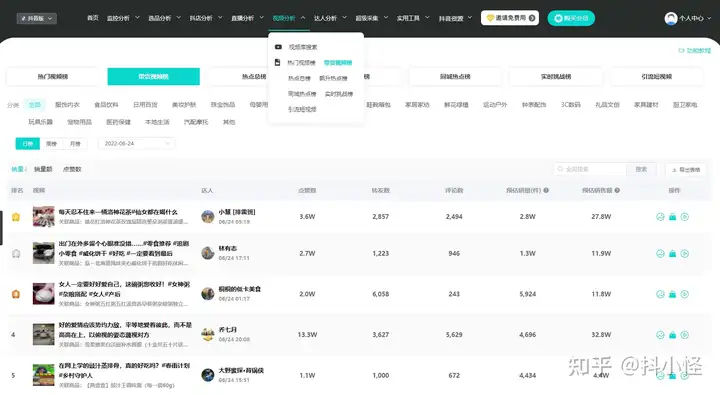Click the 搜索 search button
Viewport: 720px width, 395px height.
coord(641,169)
